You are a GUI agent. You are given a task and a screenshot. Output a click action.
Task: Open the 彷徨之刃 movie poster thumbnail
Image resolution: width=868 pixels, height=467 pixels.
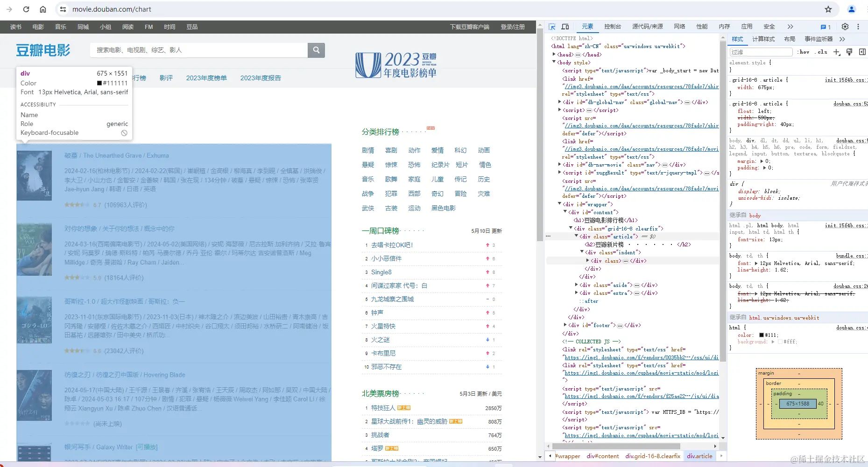(34, 395)
